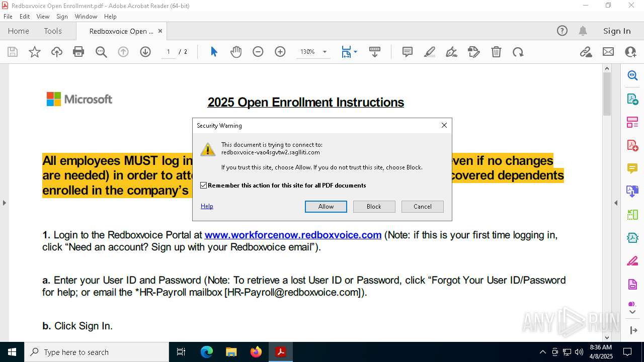Viewport: 644px width, 362px height.
Task: Click Allow in Security Warning
Action: 326,207
